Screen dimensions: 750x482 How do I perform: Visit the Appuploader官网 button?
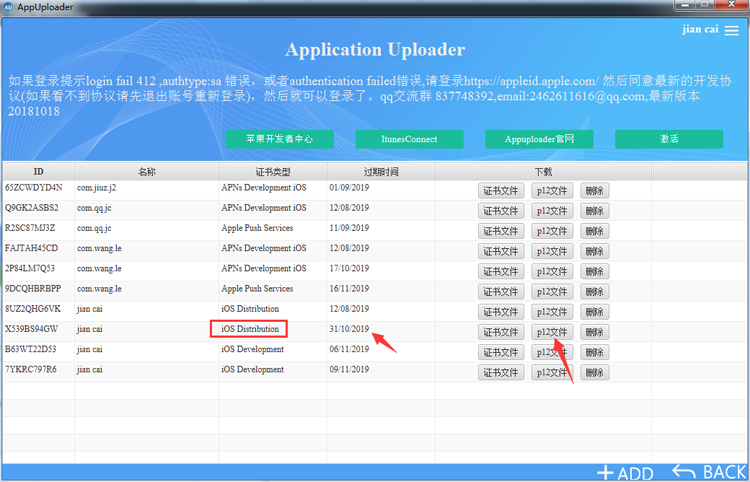539,139
